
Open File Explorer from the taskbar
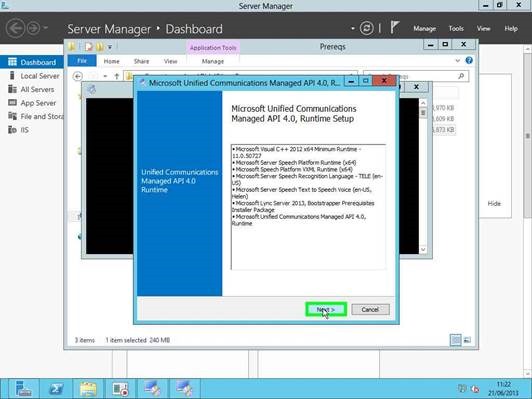click(x=88, y=388)
